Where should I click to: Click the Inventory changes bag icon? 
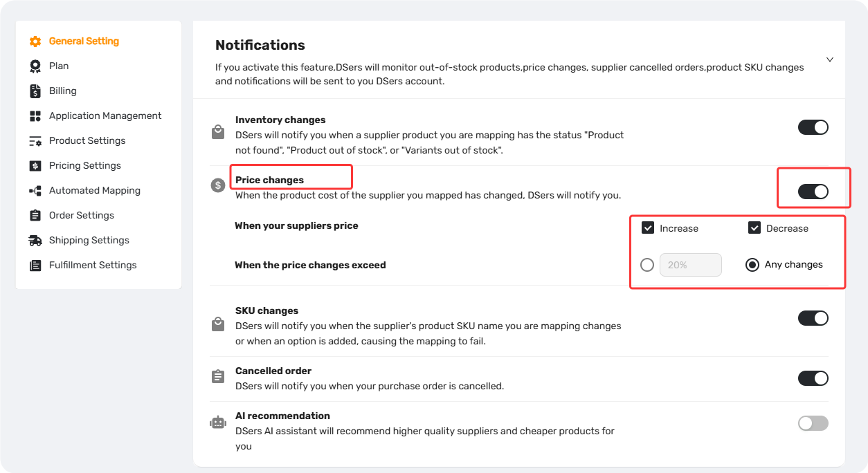[218, 132]
